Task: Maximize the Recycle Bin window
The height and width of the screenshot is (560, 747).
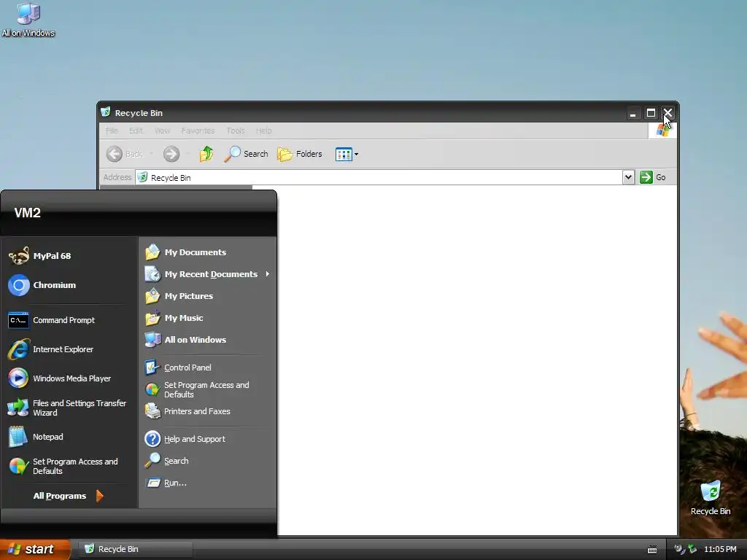Action: (x=651, y=113)
